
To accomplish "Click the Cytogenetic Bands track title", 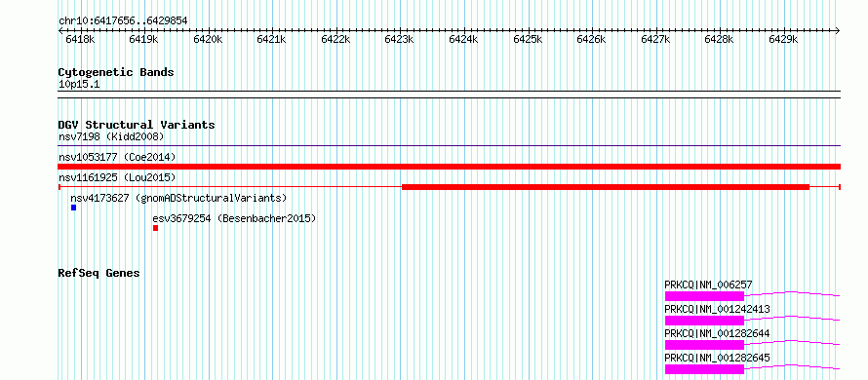I will point(116,72).
